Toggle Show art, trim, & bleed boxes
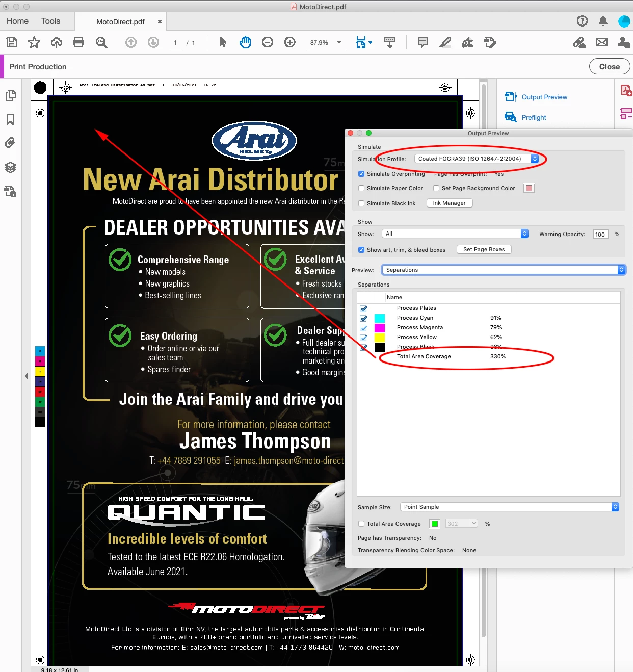Screen dimensions: 633x672 [361, 250]
